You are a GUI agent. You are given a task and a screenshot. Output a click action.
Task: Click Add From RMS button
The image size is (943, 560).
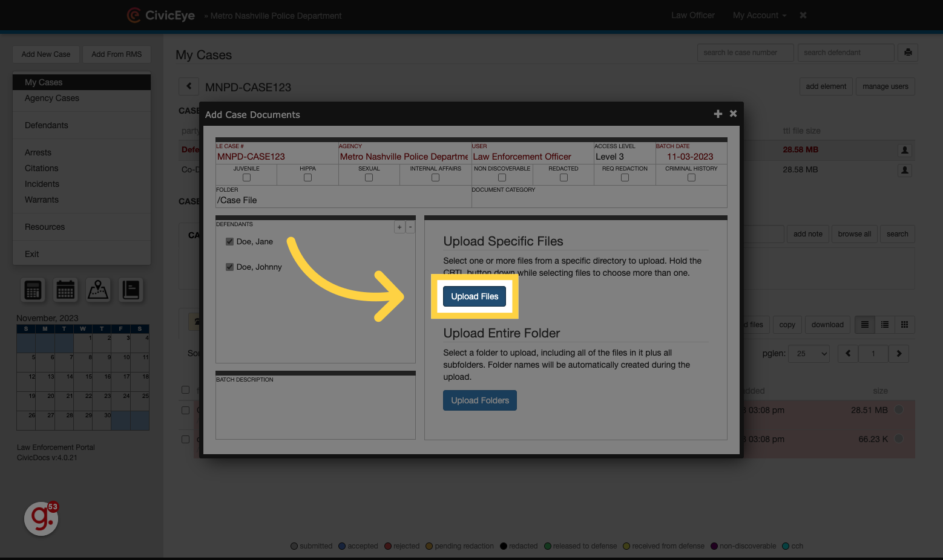pyautogui.click(x=117, y=54)
